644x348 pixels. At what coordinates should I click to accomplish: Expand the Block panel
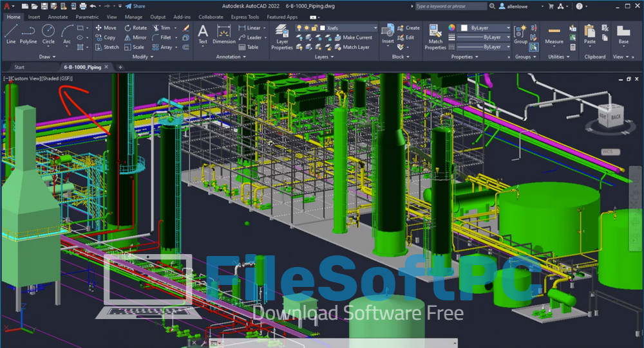(401, 57)
